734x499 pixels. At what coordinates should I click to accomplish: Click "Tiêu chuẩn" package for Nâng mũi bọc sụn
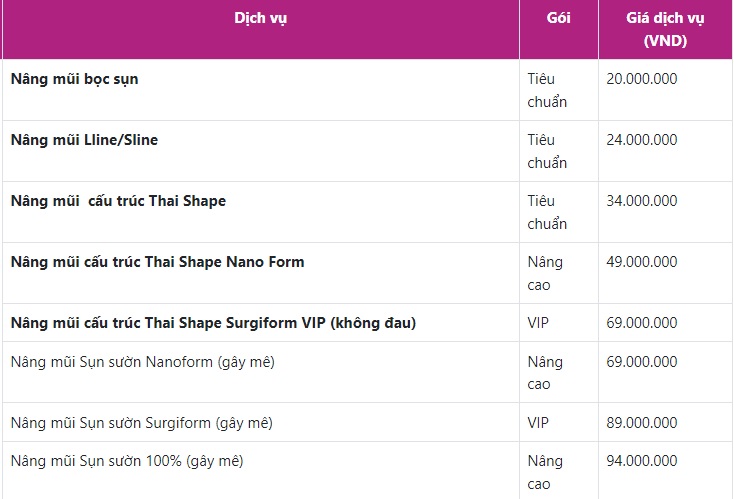click(x=547, y=90)
